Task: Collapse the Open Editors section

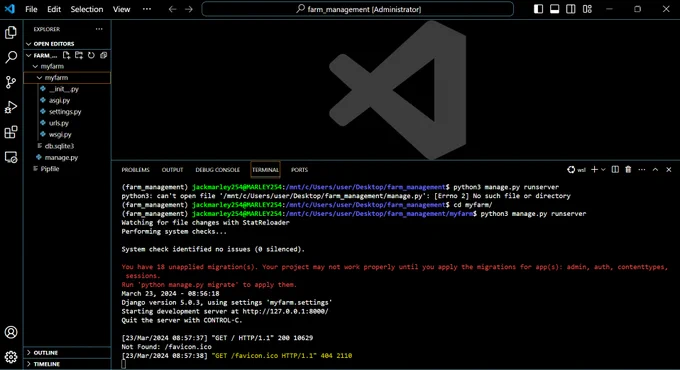Action: click(68, 43)
